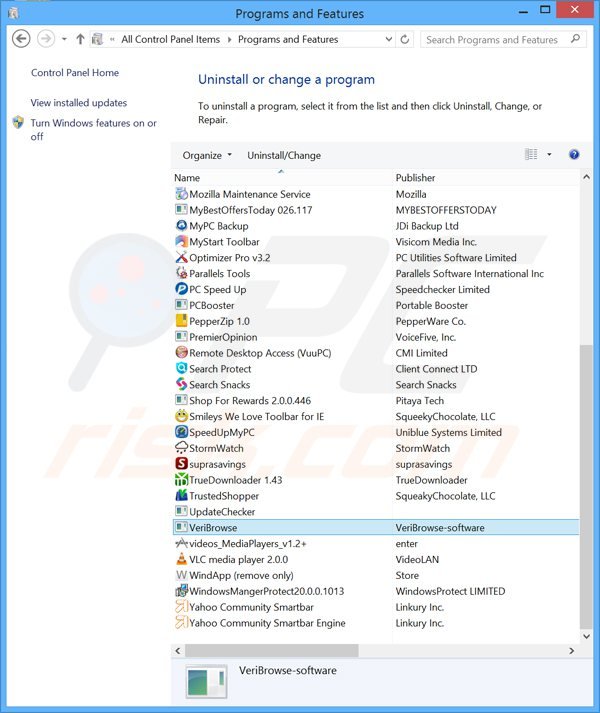Open Turn Windows features on or off
Image resolution: width=600 pixels, height=713 pixels.
tap(93, 130)
